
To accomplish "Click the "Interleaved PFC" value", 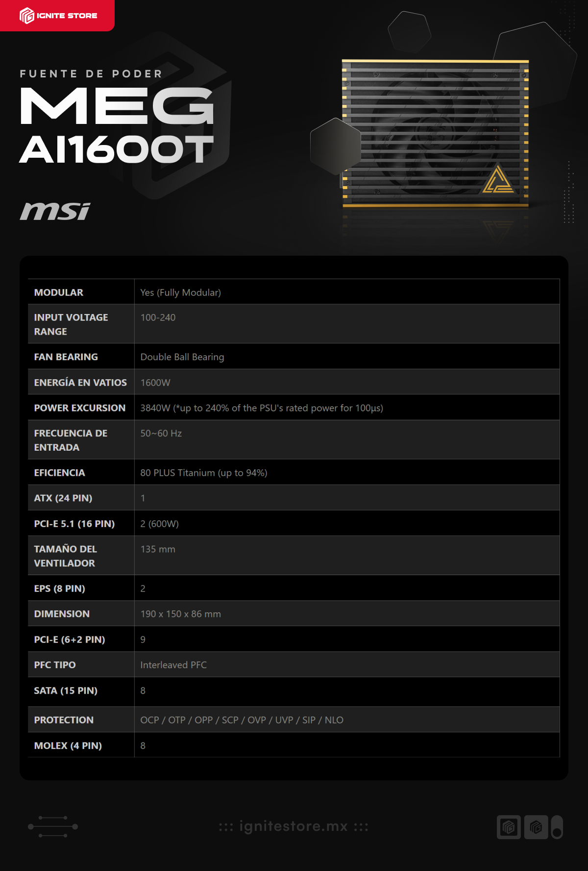I will point(173,665).
